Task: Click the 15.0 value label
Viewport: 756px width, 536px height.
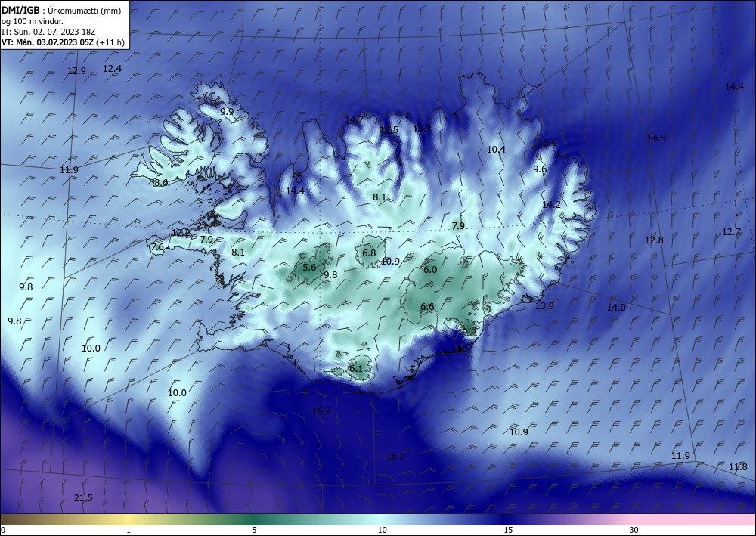Action: (x=547, y=143)
